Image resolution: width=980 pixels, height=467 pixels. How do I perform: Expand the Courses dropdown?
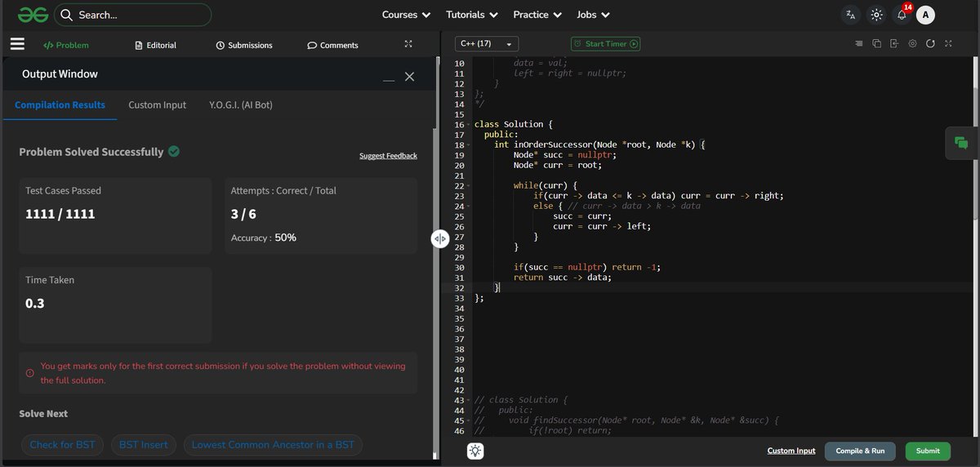406,15
